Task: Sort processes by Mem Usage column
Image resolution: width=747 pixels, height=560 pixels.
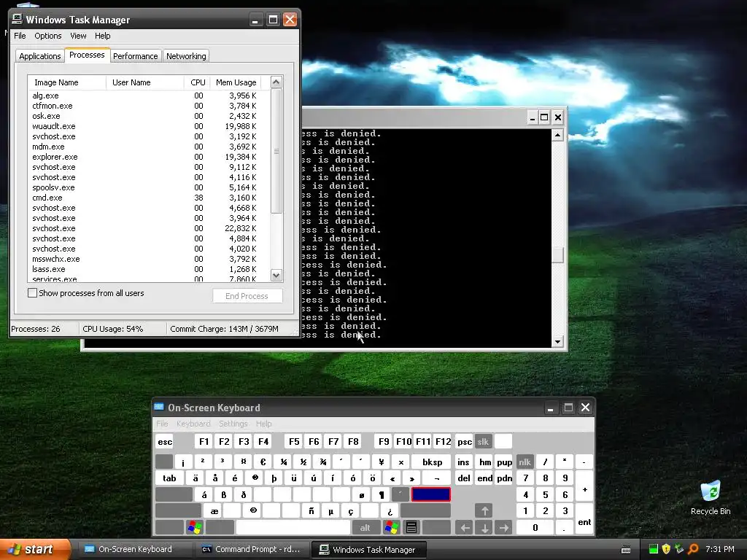Action: (236, 82)
